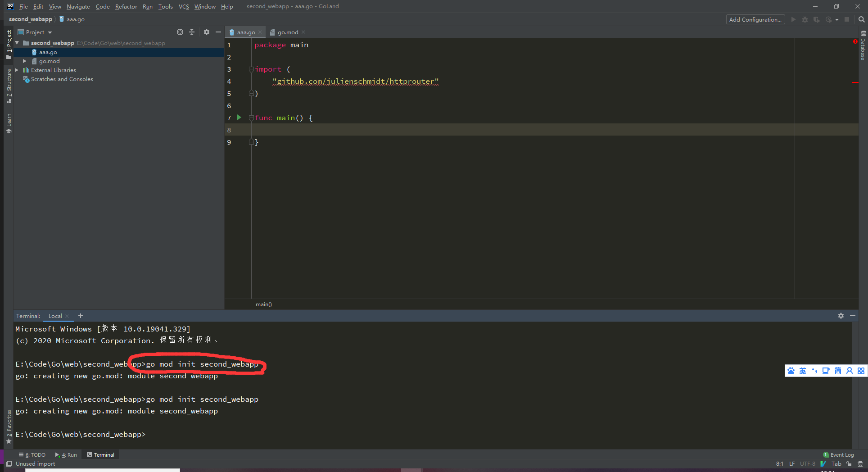Open Project panel settings gear
868x472 pixels.
(x=207, y=32)
